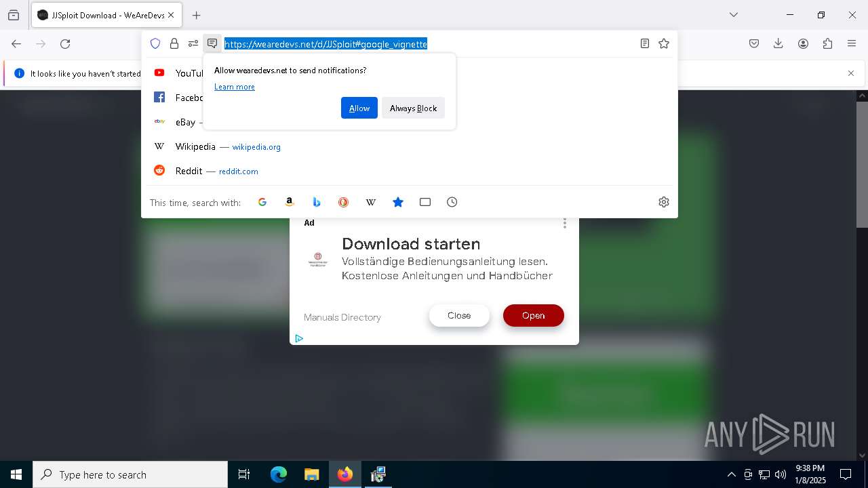Click the Firefox taskbar icon
The height and width of the screenshot is (488, 868).
click(x=345, y=474)
